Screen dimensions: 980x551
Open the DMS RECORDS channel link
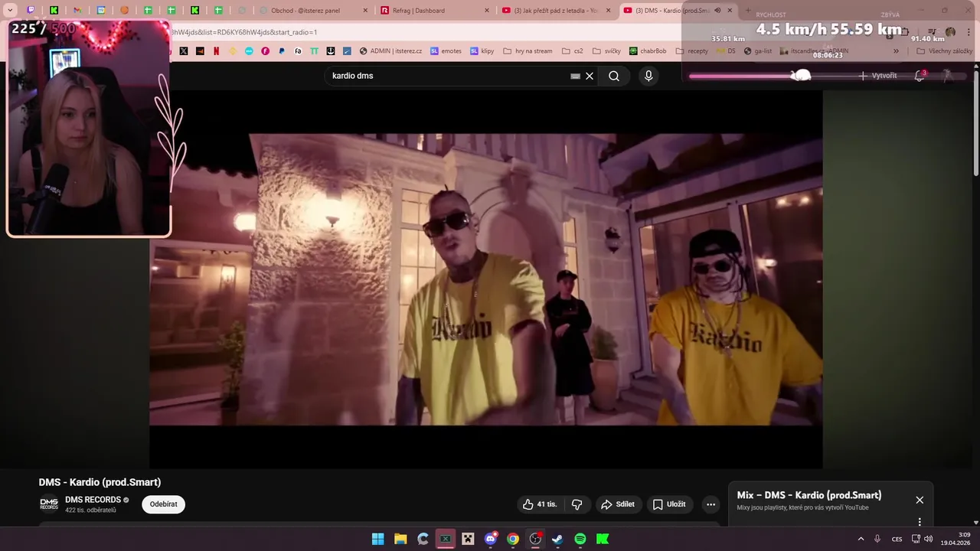point(93,500)
